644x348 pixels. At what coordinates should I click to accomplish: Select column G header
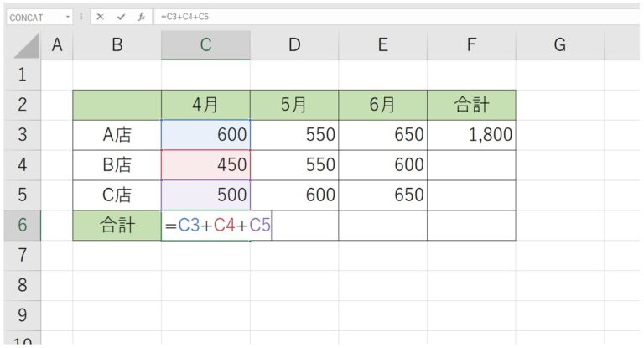pos(560,44)
